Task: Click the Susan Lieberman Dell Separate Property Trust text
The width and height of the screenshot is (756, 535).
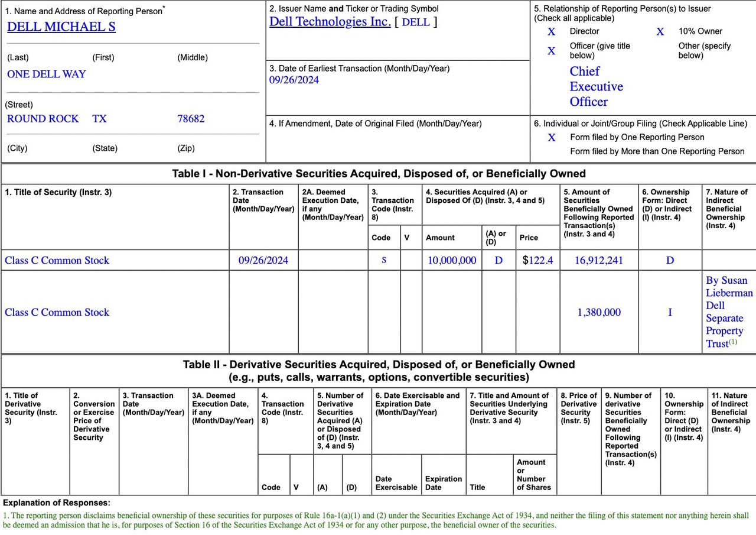Action: point(729,312)
